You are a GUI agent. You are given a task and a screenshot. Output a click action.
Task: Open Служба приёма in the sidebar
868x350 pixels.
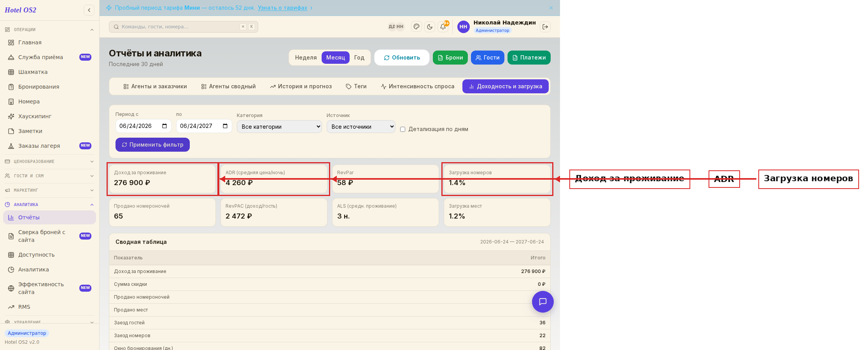click(x=49, y=57)
